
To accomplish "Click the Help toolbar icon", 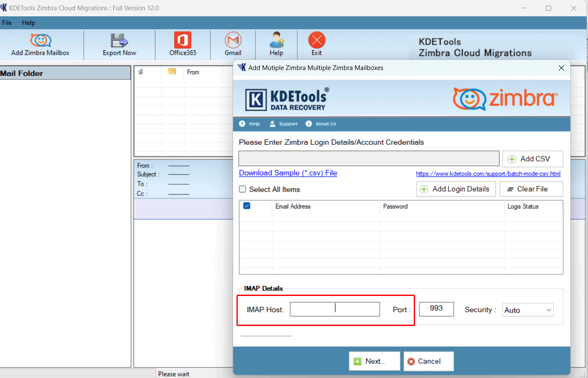I will (276, 45).
